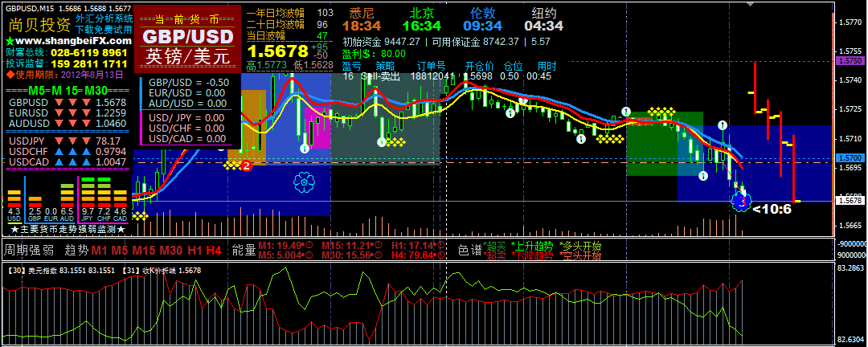The height and width of the screenshot is (347, 868).
Task: Click the GBP strength bar meter
Action: [34, 197]
